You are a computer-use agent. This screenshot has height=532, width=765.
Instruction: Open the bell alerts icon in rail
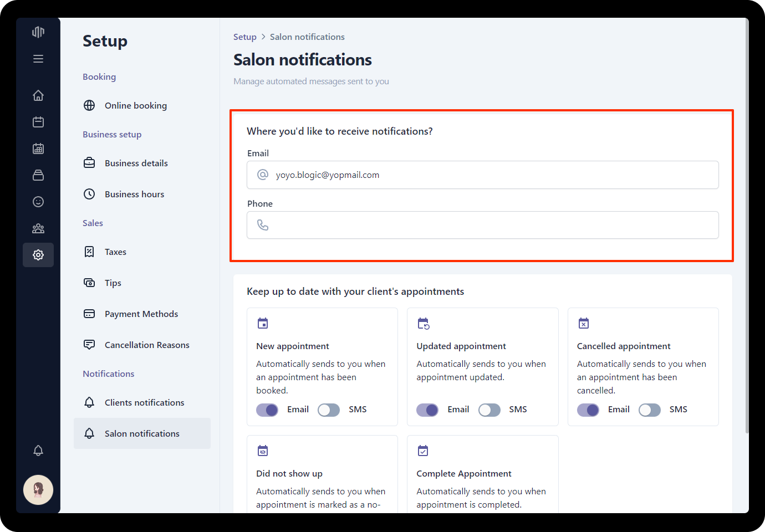coord(38,451)
